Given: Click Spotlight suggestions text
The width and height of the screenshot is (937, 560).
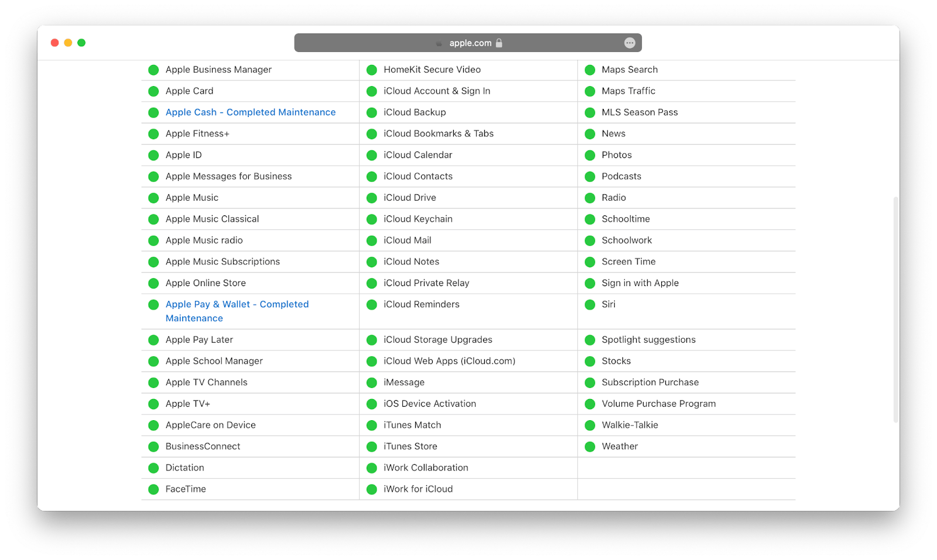Looking at the screenshot, I should (648, 339).
